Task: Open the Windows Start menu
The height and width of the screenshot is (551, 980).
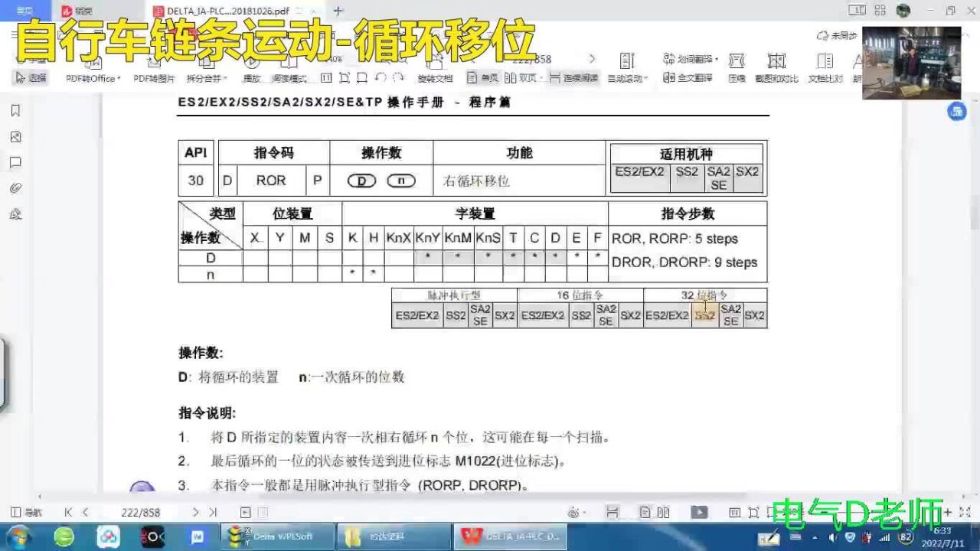Action: [18, 536]
